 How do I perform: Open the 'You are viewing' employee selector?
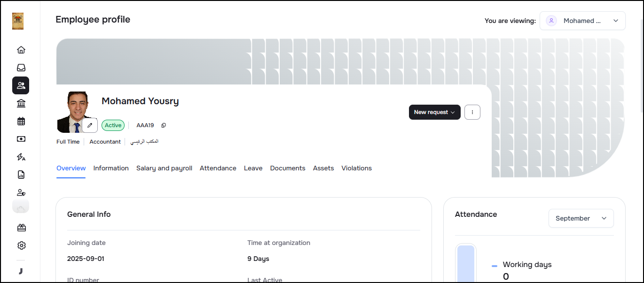point(582,21)
